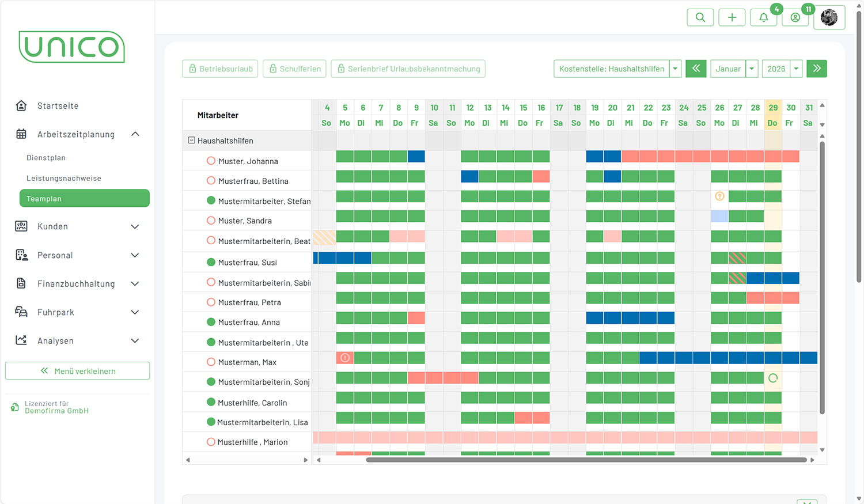Screen dimensions: 864x504
Task: Click the search magnifier icon
Action: pyautogui.click(x=700, y=17)
